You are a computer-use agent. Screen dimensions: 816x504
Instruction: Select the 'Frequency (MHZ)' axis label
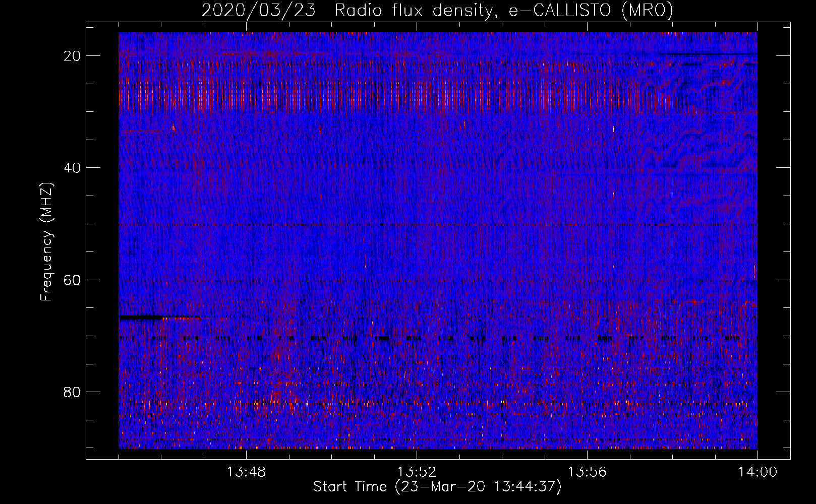pyautogui.click(x=46, y=242)
